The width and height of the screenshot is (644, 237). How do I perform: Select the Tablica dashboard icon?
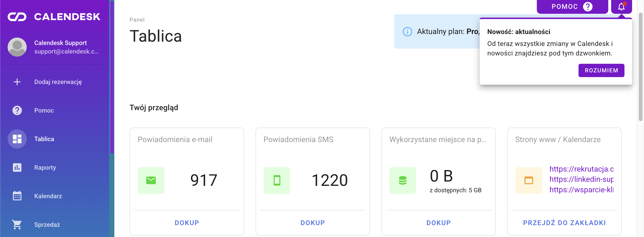click(17, 139)
